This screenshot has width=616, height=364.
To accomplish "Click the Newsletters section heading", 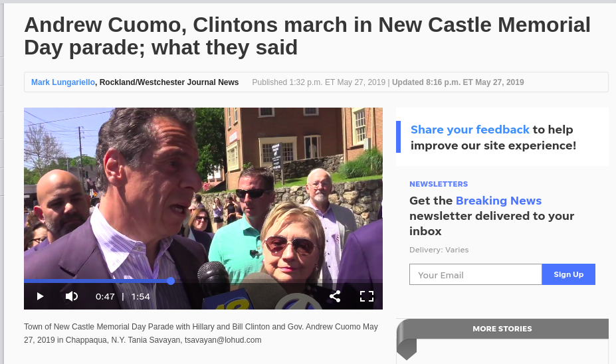I will click(439, 184).
